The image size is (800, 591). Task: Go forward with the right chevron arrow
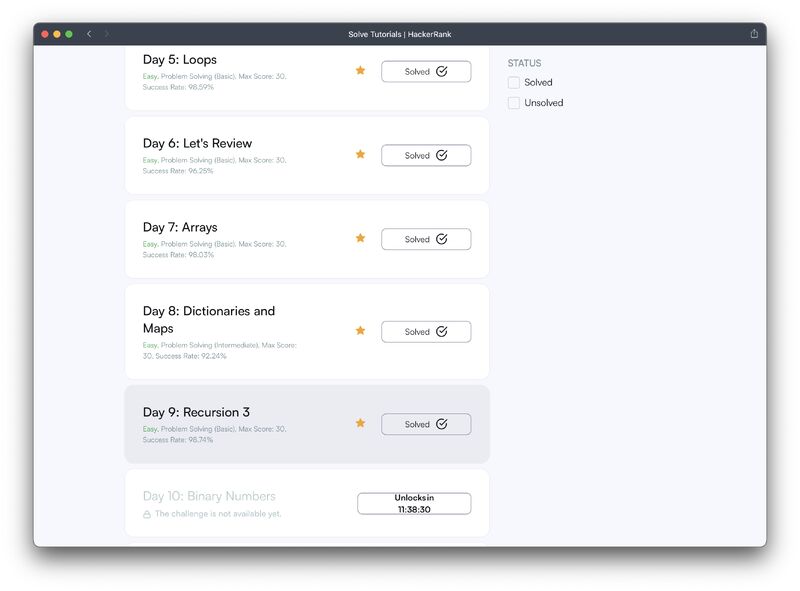(107, 34)
